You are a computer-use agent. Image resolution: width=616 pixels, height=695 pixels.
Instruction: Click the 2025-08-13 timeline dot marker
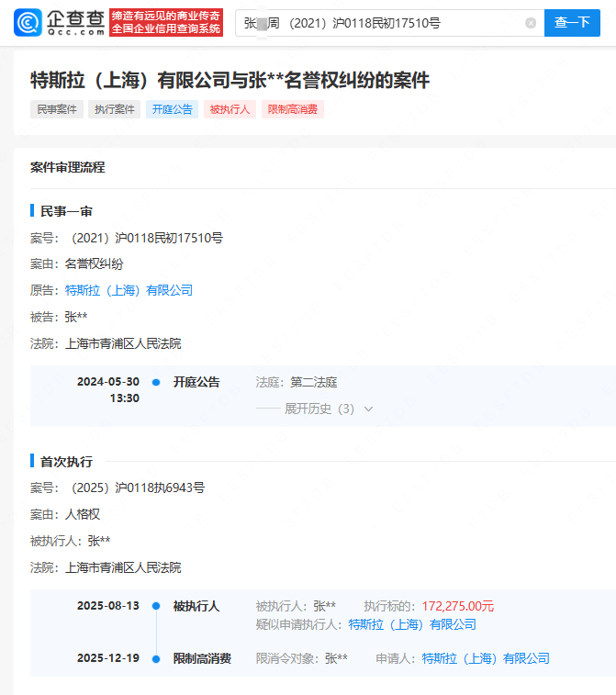point(156,606)
